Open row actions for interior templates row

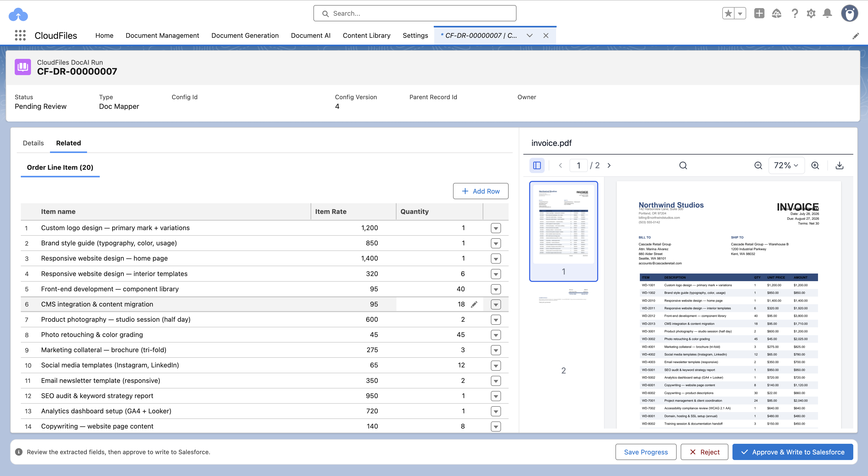[x=496, y=274]
